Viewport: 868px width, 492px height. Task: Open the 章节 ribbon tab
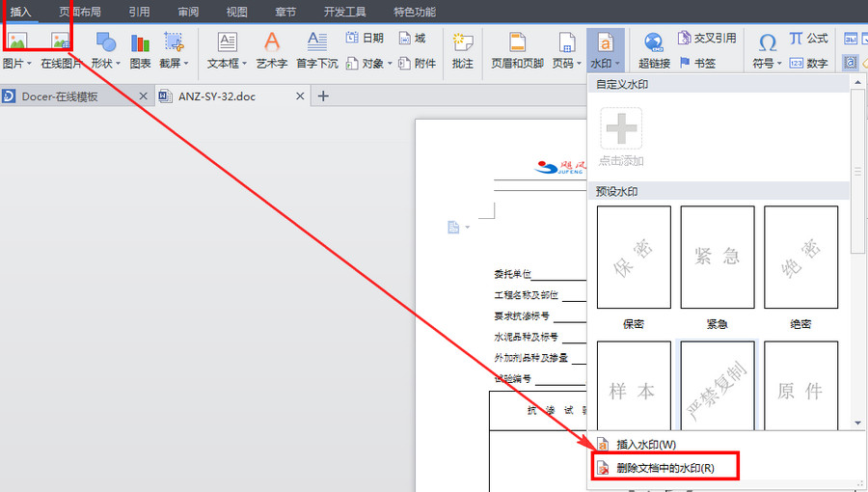click(x=285, y=12)
